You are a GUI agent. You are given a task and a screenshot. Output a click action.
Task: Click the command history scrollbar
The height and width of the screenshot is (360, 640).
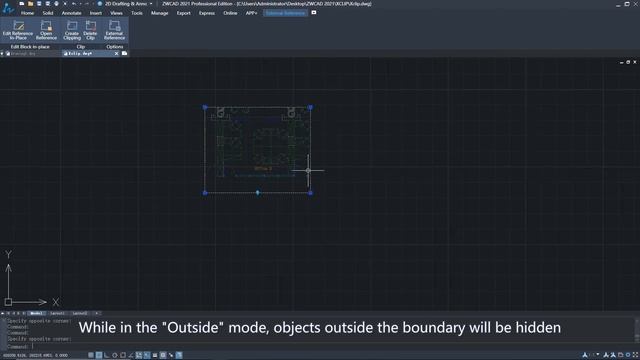click(x=637, y=331)
